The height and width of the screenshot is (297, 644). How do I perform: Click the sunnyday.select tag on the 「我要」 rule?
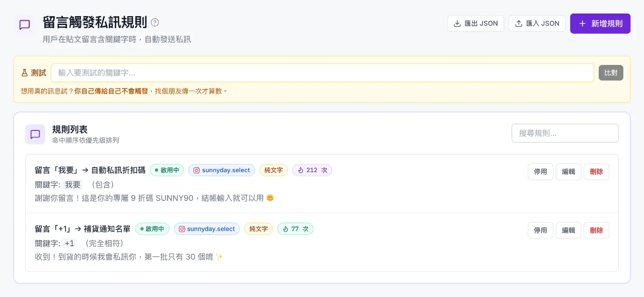click(222, 170)
